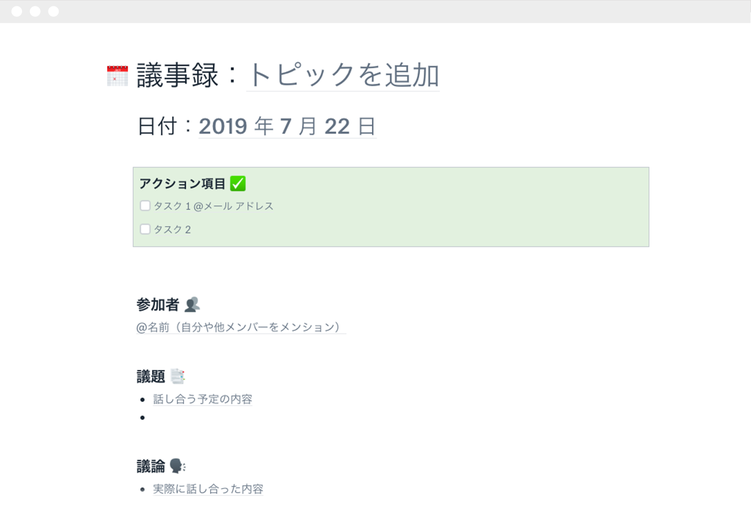This screenshot has width=751, height=526.
Task: Click the document icon next to 議題
Action: click(177, 377)
